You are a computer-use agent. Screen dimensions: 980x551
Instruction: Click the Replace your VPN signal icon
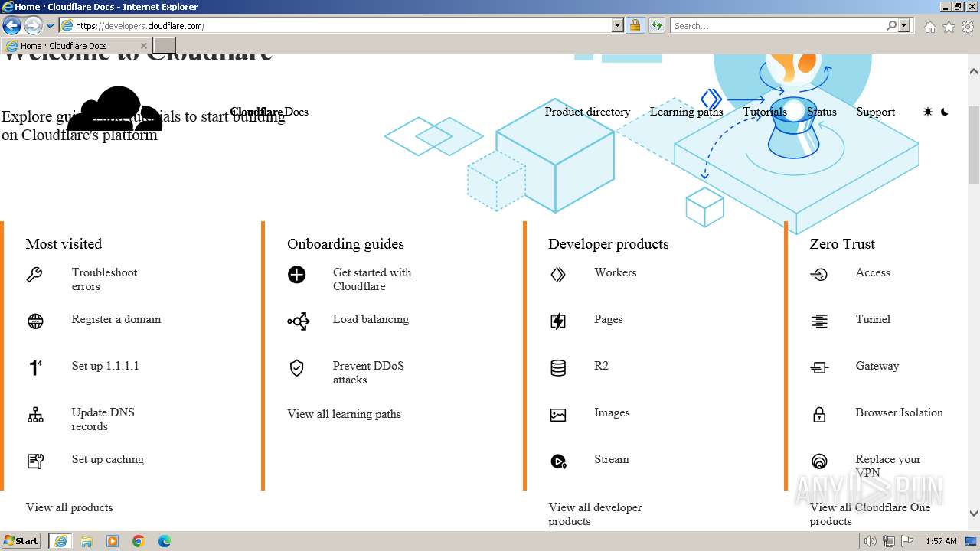pos(819,461)
